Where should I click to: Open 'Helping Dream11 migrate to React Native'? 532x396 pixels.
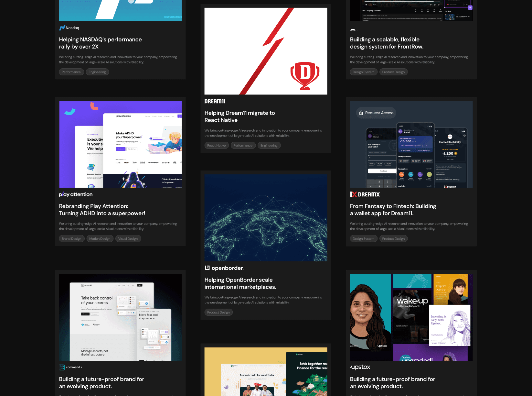click(239, 116)
